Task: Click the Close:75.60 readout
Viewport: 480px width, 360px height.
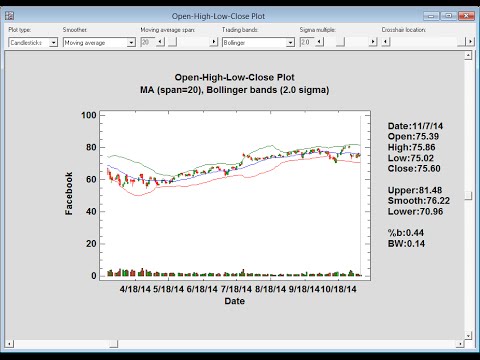Action: pyautogui.click(x=414, y=168)
